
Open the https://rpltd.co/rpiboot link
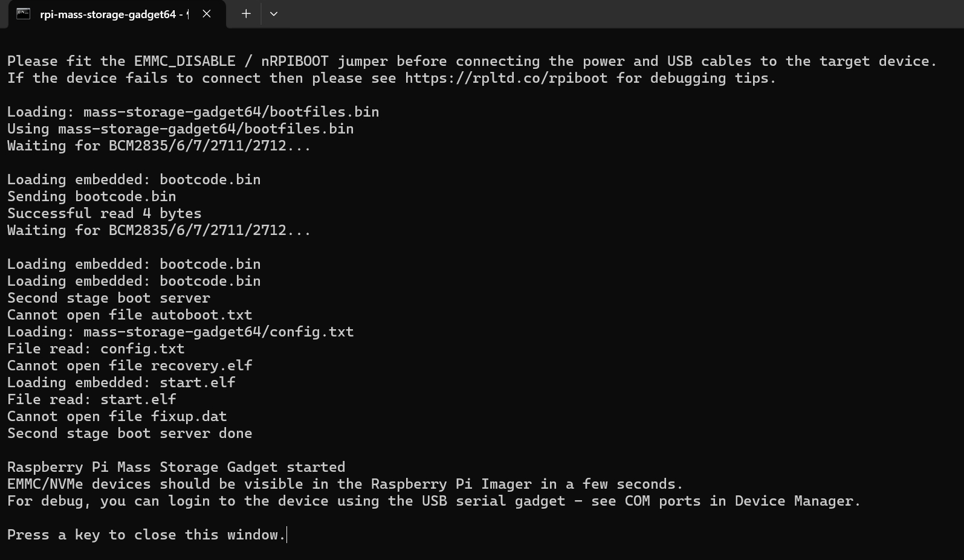[x=505, y=79]
